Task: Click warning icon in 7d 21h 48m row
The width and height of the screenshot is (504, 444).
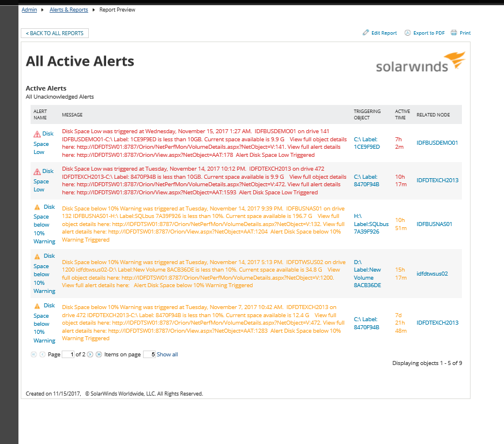Action: (37, 306)
